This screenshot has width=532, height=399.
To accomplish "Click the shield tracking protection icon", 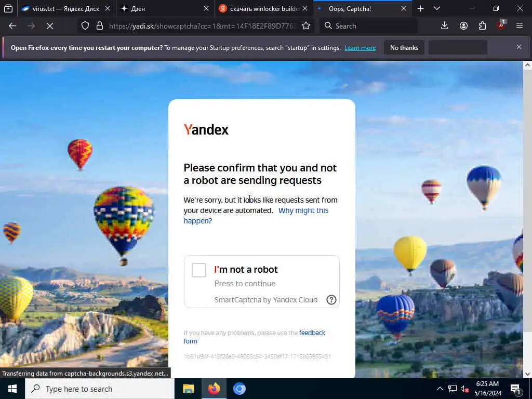I will tap(85, 26).
